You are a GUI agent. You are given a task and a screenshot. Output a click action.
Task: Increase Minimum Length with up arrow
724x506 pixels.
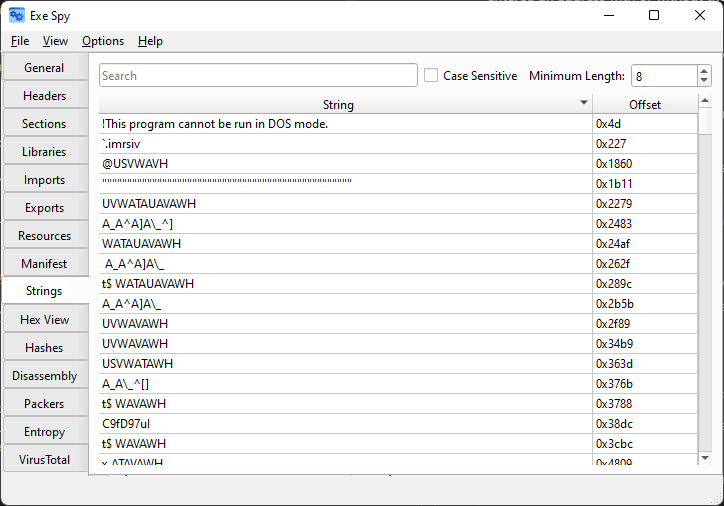(704, 71)
